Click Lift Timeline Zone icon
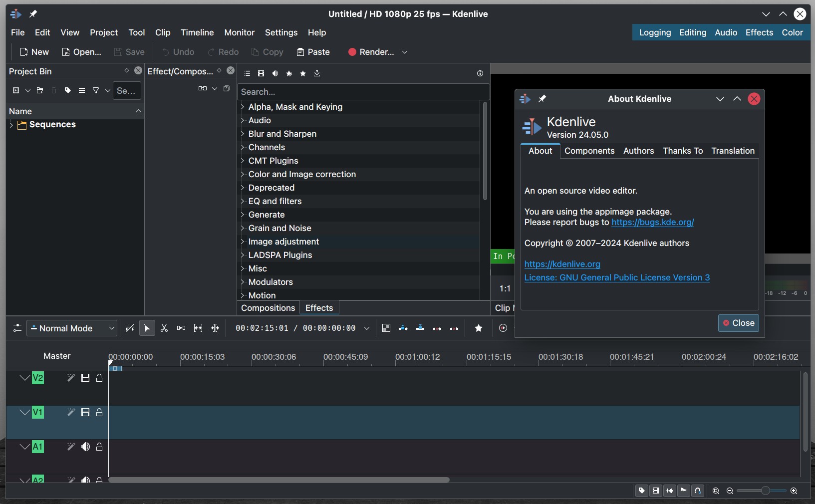The width and height of the screenshot is (815, 504). point(454,328)
